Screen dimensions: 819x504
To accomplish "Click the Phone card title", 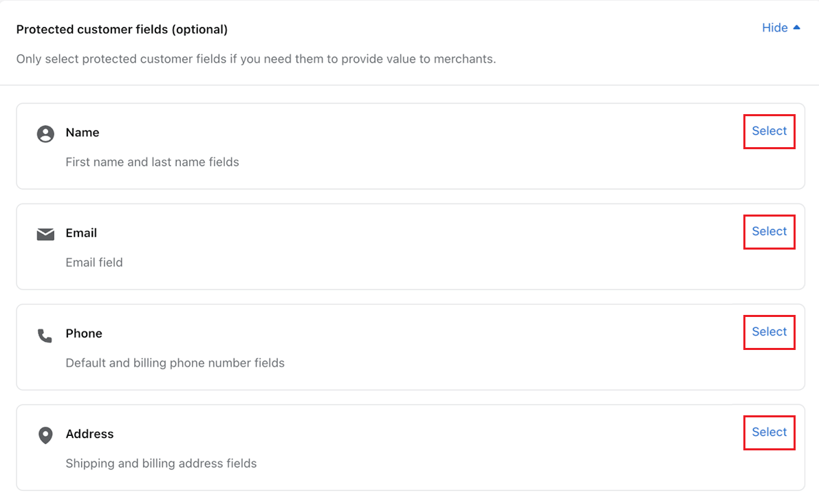I will pos(84,333).
